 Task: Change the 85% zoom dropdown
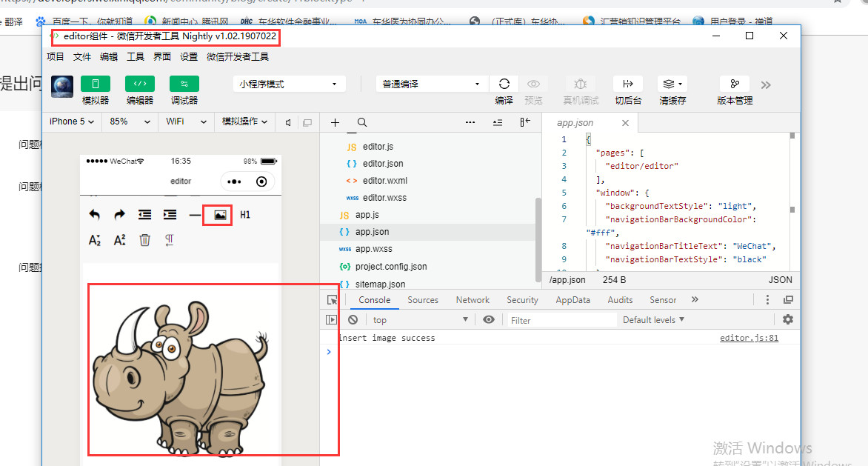pyautogui.click(x=130, y=122)
